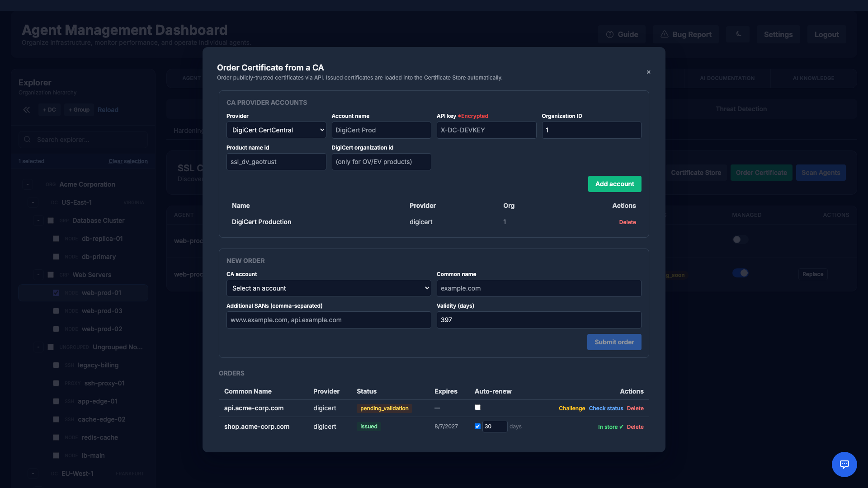868x488 pixels.
Task: Collapse explorer with double-chevron icon
Action: tap(27, 110)
